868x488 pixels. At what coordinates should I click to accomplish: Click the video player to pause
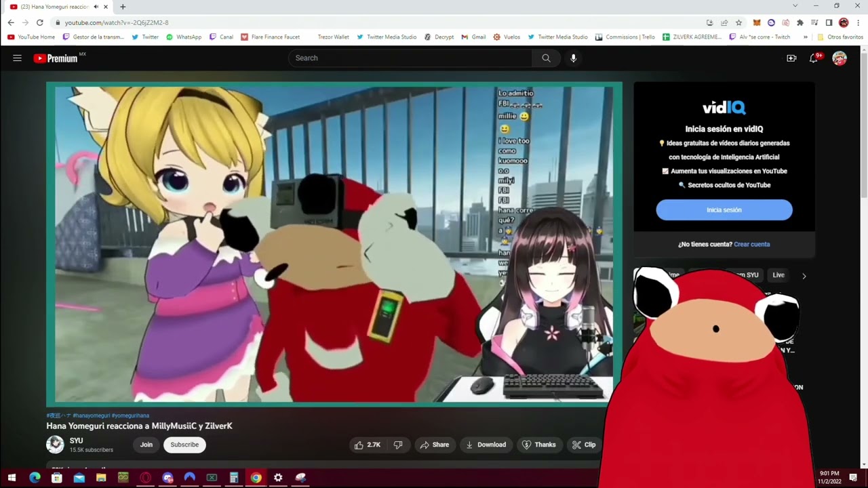click(334, 244)
